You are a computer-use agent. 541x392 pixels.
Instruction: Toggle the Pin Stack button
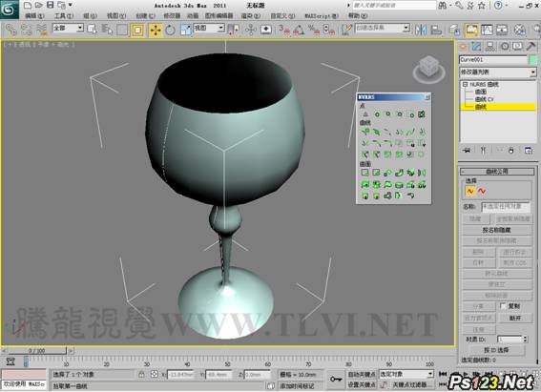pos(467,151)
